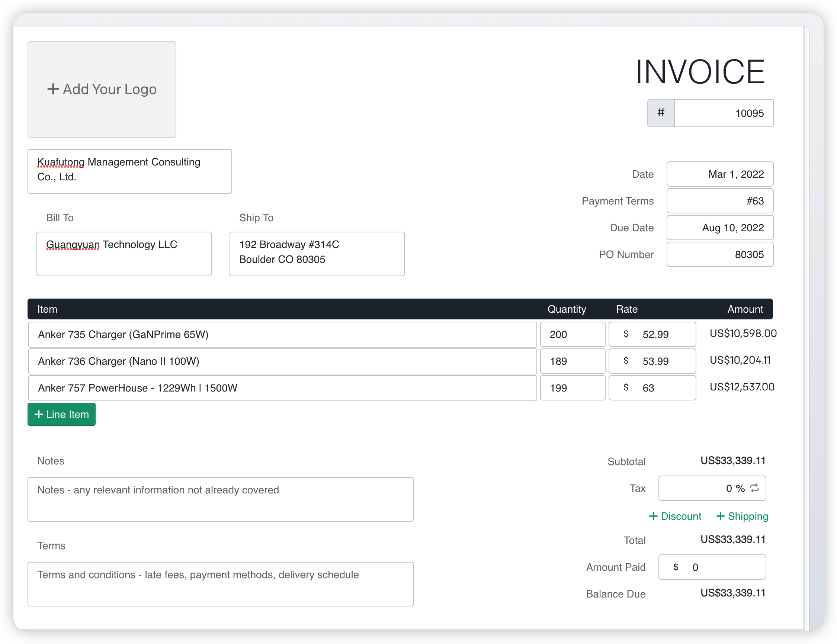Click the plus Discount link
Image resolution: width=837 pixels, height=644 pixels.
click(675, 516)
